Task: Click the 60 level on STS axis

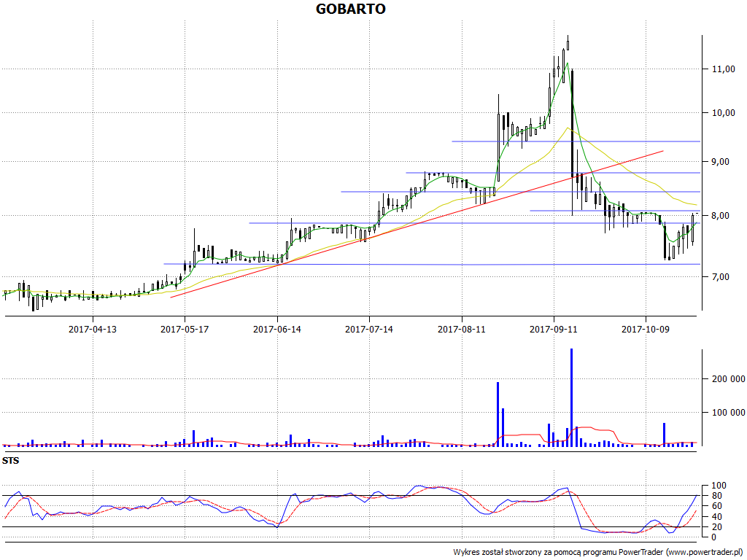Action: tap(716, 506)
